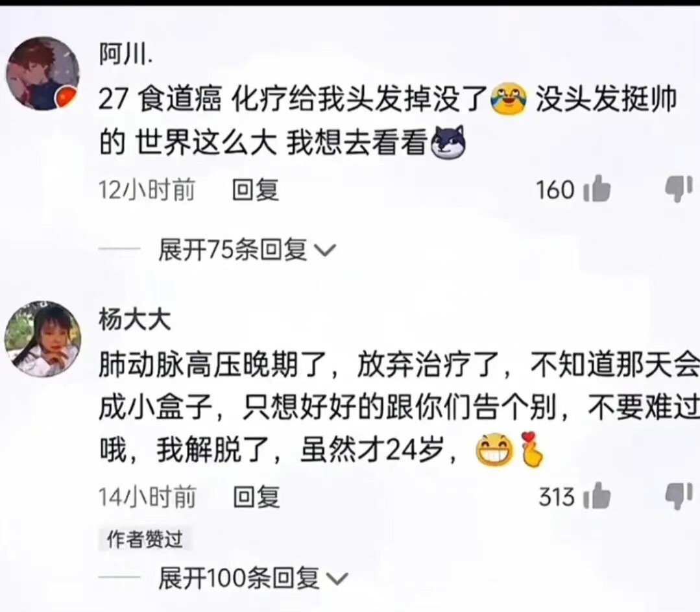Viewport: 700px width, 612px height.
Task: Click the 12小时前 timestamp
Action: tap(147, 190)
